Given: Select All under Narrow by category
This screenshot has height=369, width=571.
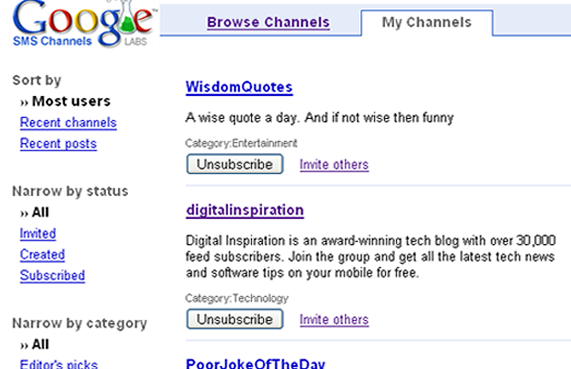Looking at the screenshot, I should coord(40,344).
